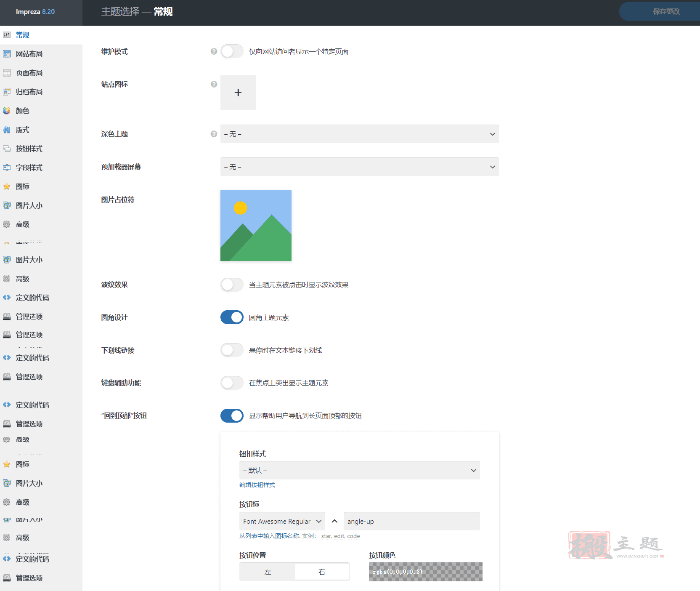Viewport: 700px width, 591px height.
Task: Click the 主题选择 — 常规 page heading
Action: click(137, 11)
